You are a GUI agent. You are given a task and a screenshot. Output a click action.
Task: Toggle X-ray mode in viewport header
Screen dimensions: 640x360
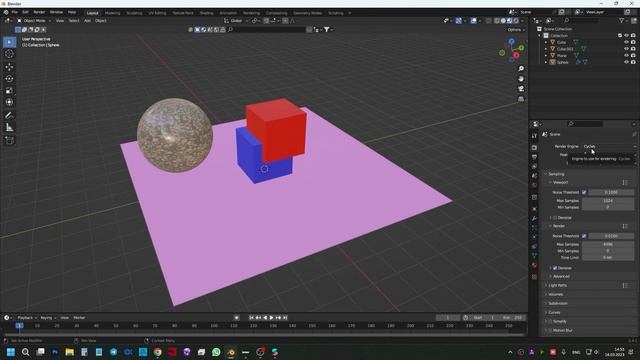[x=488, y=20]
